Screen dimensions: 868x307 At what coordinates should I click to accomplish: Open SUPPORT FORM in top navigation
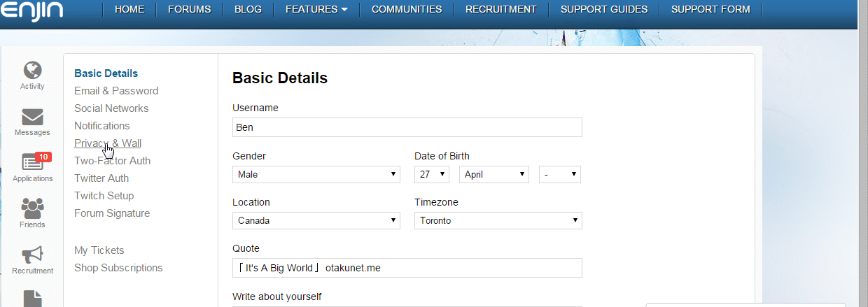click(710, 9)
